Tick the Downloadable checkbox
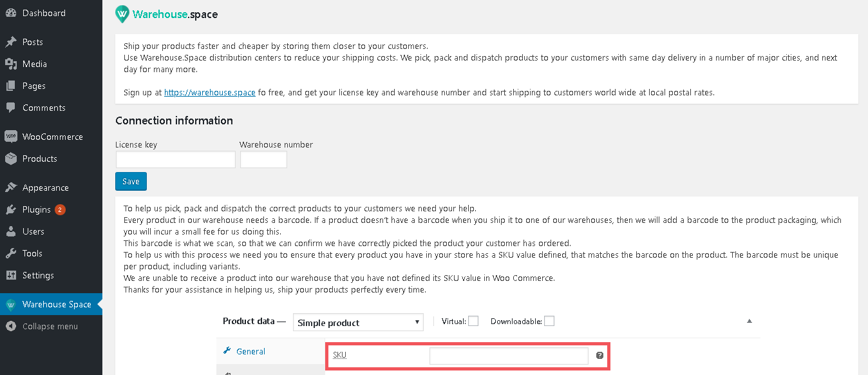 [x=549, y=321]
